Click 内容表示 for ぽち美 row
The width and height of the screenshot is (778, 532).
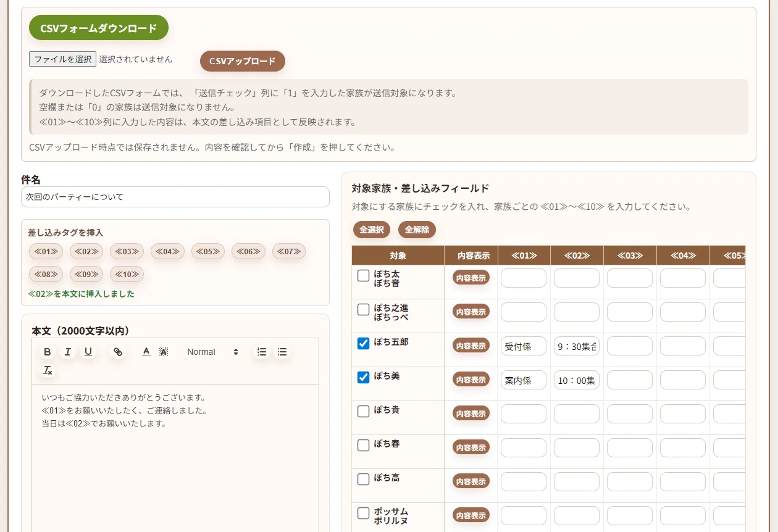click(471, 380)
